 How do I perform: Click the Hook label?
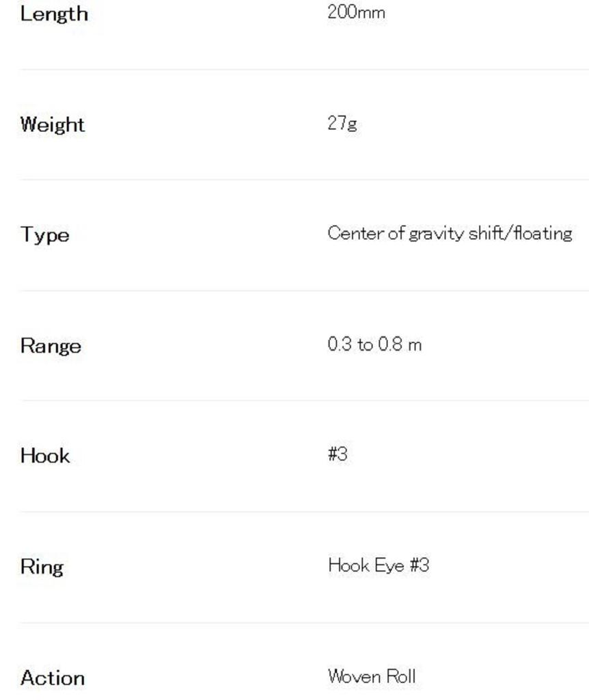click(45, 456)
